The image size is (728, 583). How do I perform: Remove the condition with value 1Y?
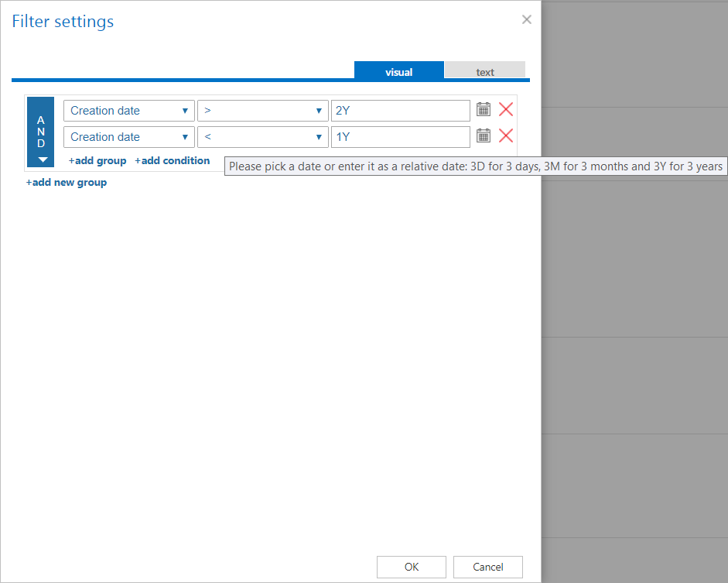coord(506,136)
